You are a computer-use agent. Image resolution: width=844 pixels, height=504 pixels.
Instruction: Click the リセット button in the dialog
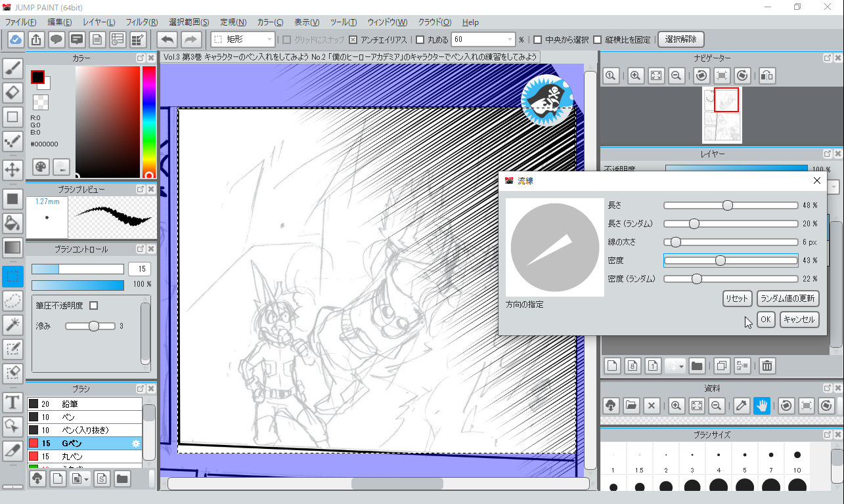736,299
